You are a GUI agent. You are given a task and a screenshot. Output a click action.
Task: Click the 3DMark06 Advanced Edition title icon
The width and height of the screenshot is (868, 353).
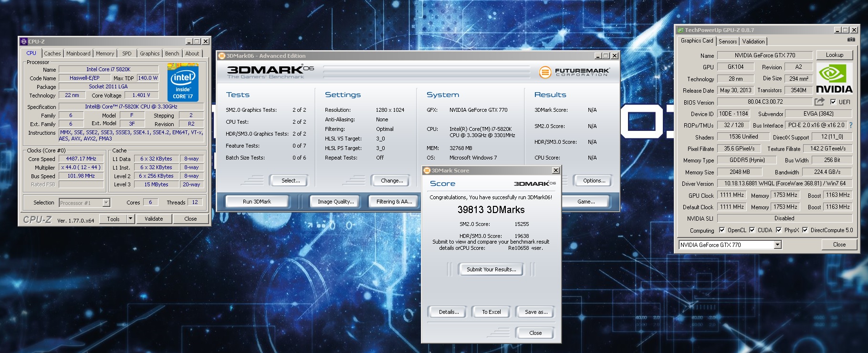(x=221, y=56)
